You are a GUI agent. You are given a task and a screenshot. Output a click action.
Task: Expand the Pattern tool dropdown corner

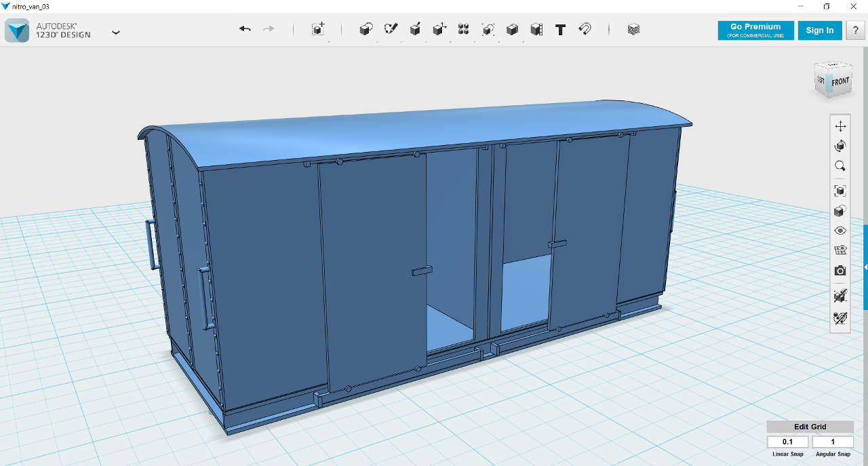(474, 41)
